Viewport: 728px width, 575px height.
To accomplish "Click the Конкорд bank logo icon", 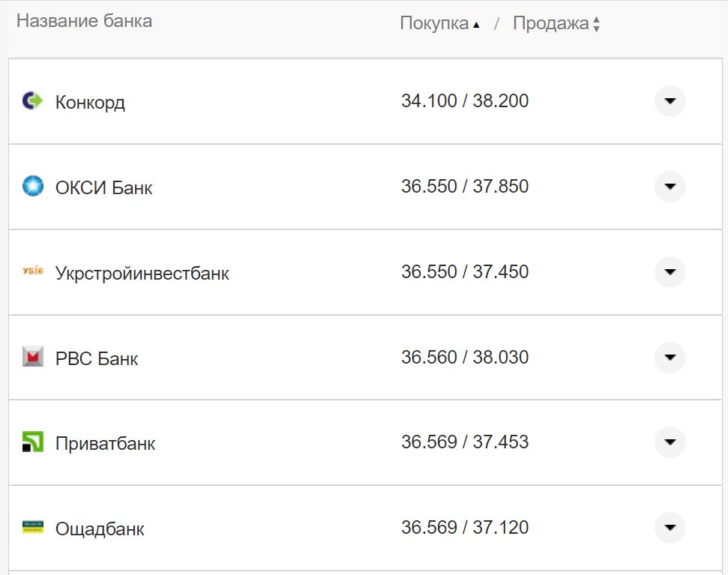I will tap(33, 100).
